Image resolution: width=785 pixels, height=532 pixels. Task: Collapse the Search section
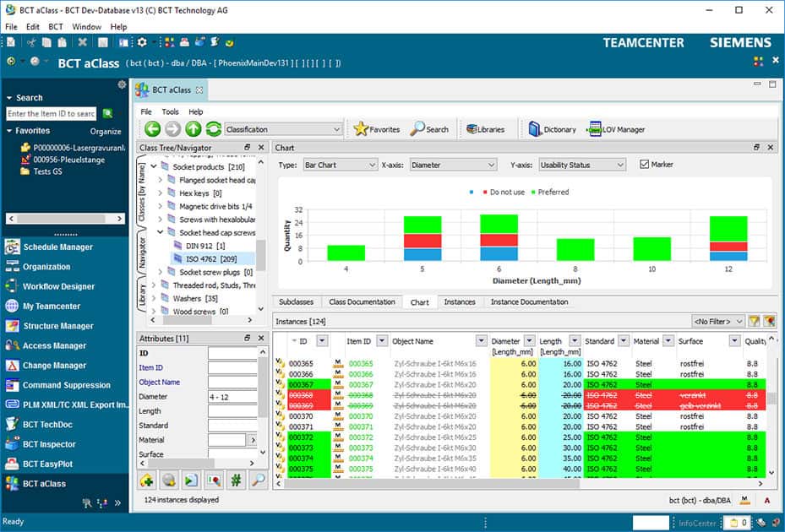point(9,98)
